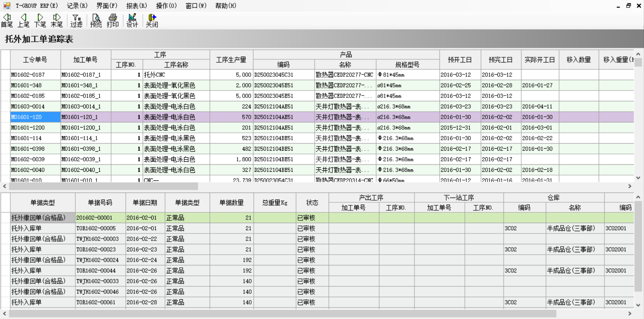644x319 pixels.
Task: Sort by 加工单号 column header
Action: [86, 60]
